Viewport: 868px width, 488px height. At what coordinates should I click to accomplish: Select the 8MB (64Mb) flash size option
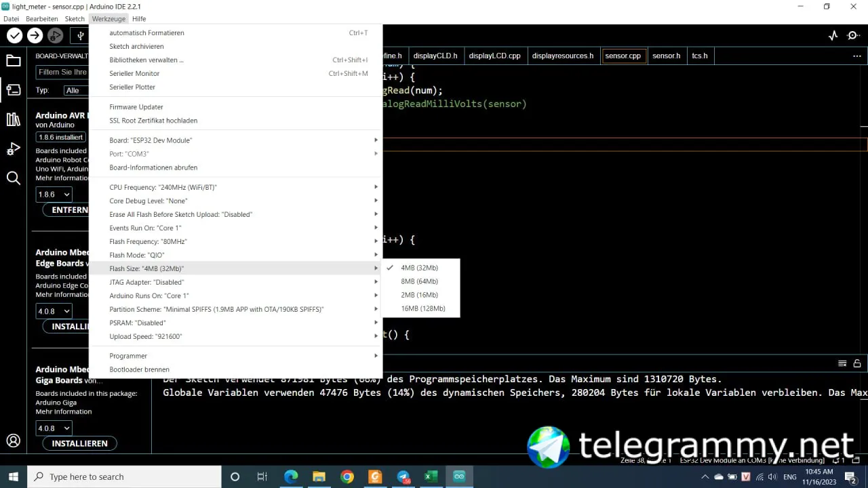click(421, 281)
